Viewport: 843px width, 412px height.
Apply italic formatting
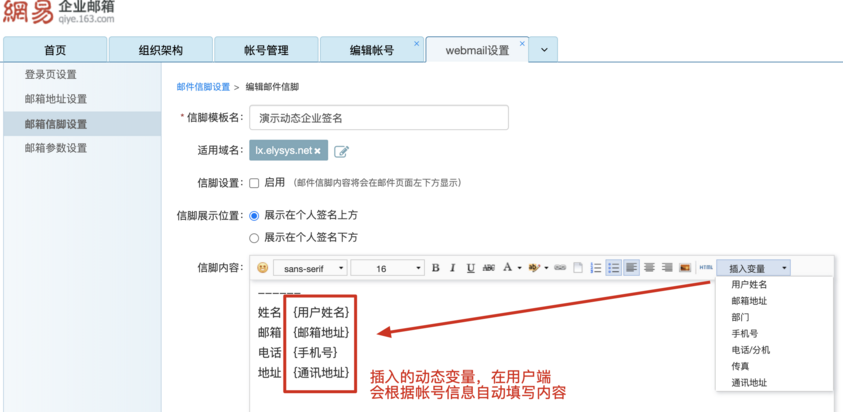coord(453,268)
